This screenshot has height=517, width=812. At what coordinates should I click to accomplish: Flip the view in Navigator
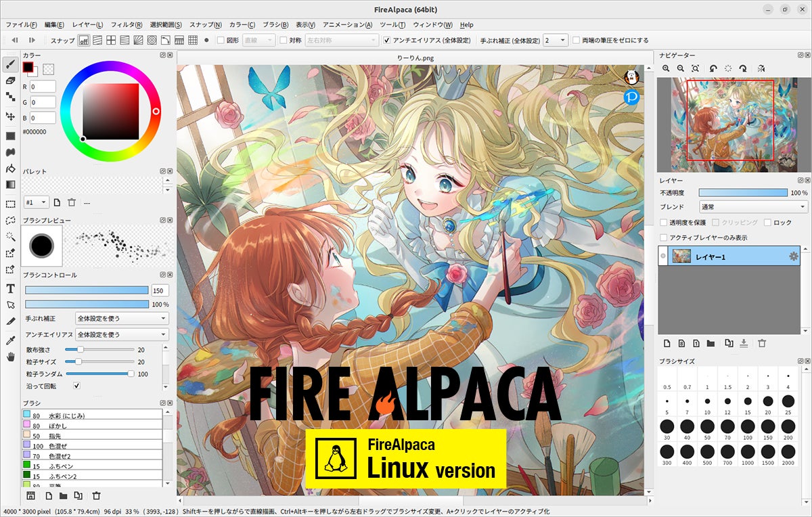[x=761, y=68]
